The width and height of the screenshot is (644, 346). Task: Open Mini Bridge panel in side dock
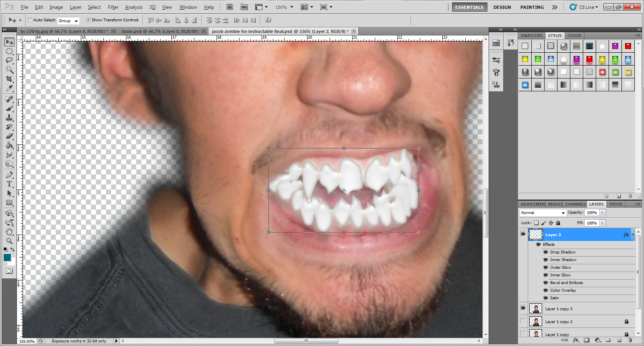[496, 43]
